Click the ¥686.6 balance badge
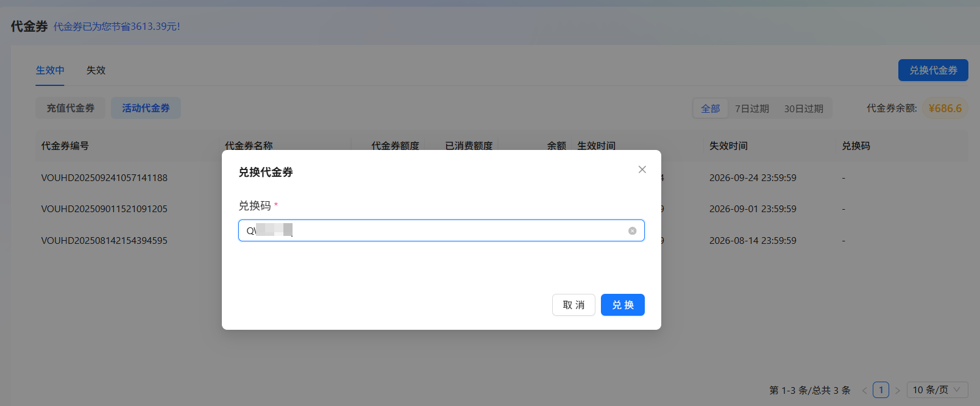 [945, 109]
